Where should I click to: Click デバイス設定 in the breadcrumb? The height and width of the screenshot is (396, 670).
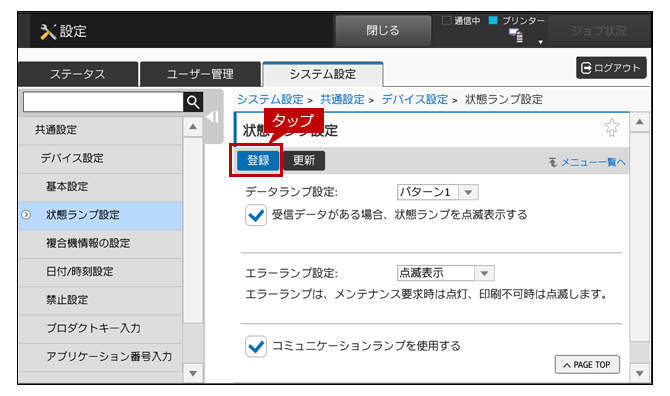[x=414, y=100]
